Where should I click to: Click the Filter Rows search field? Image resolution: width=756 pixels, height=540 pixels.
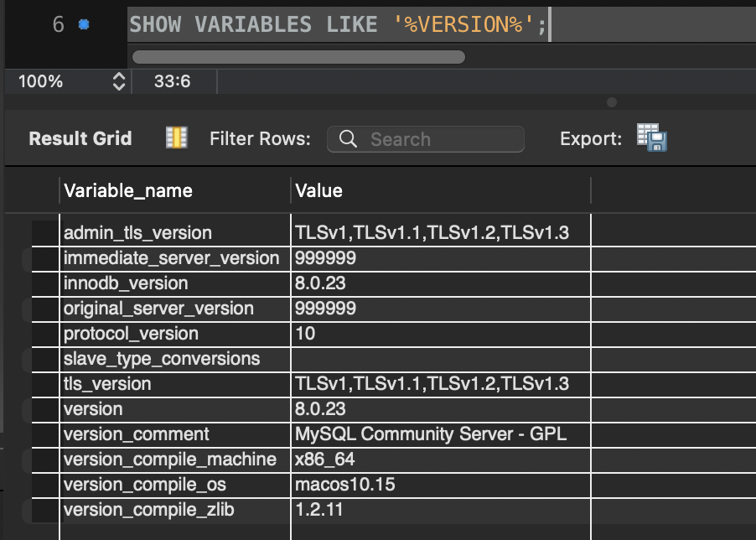426,139
